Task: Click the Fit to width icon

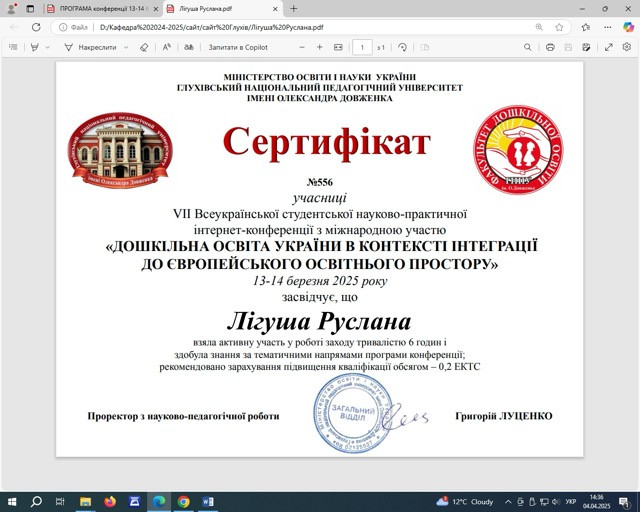Action: (338, 47)
